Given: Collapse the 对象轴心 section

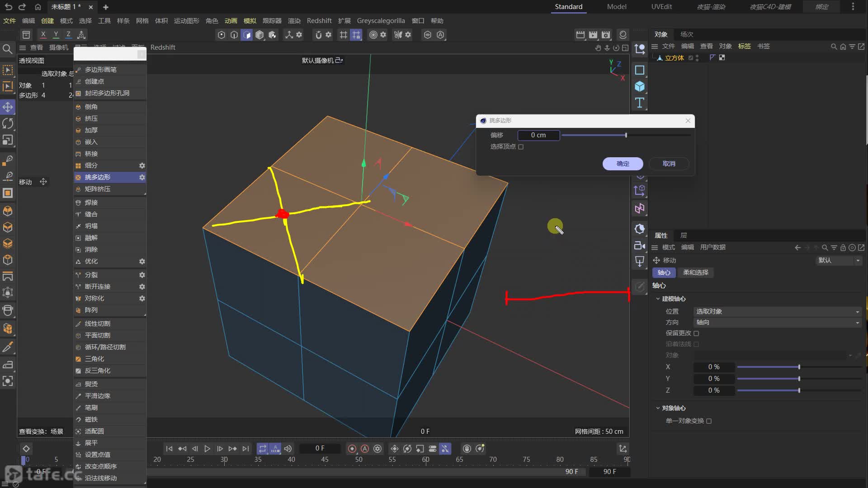Looking at the screenshot, I should [x=658, y=408].
